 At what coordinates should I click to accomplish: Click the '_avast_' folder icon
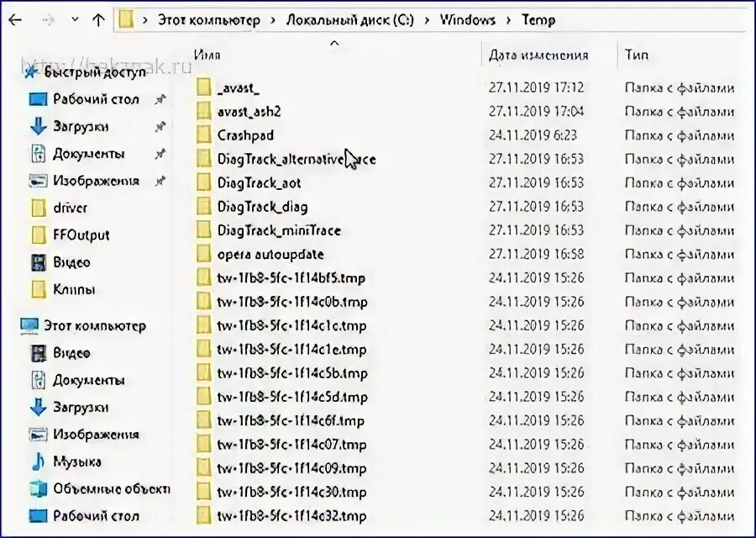click(x=204, y=87)
